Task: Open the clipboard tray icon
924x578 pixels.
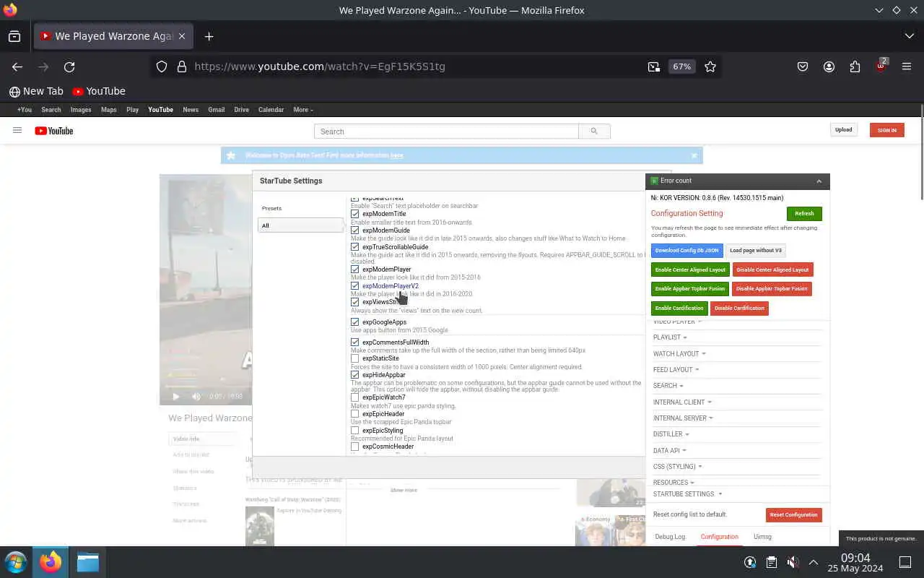Action: coord(771,562)
